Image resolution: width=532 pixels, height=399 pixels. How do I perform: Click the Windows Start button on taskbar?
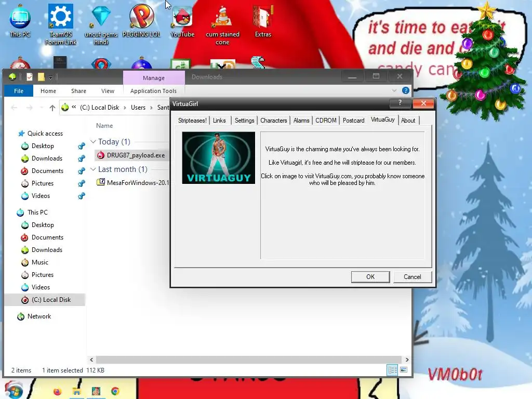[x=14, y=390]
